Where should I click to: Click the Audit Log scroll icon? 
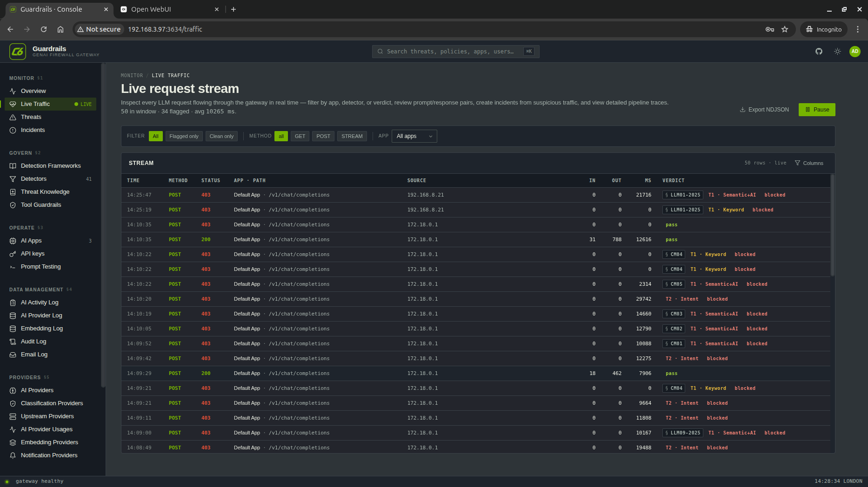13,342
